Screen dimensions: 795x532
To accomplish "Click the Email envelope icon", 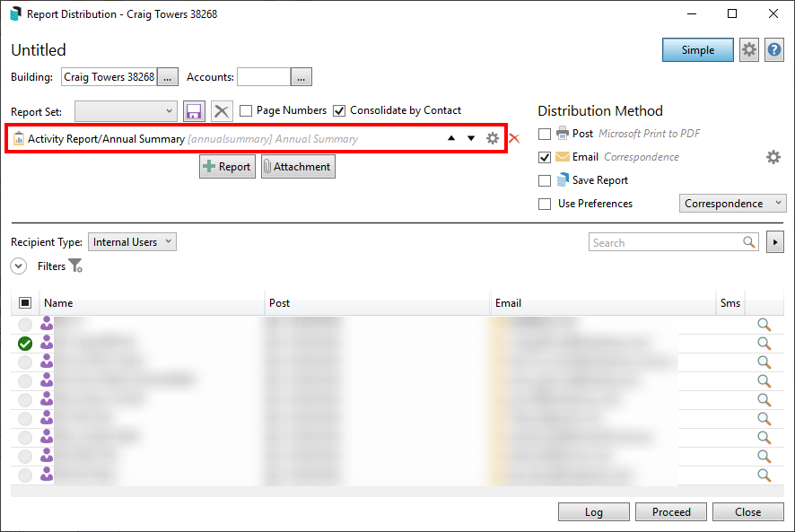I will [x=563, y=157].
